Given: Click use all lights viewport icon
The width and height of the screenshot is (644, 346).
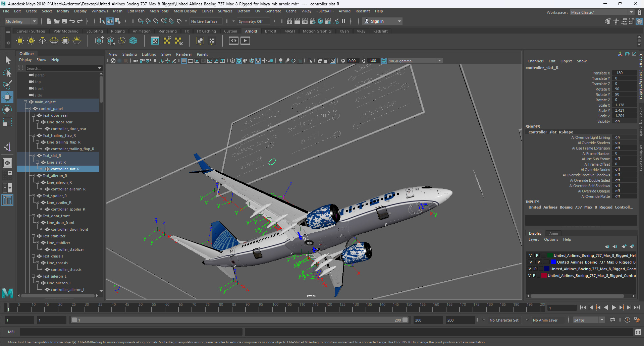Looking at the screenshot, I should (x=264, y=61).
